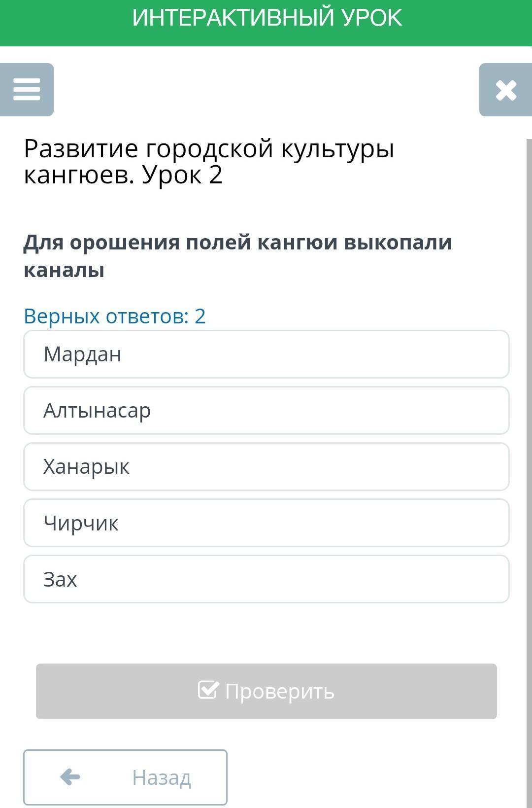
Task: Click the bold word каналы in question
Action: point(64,270)
